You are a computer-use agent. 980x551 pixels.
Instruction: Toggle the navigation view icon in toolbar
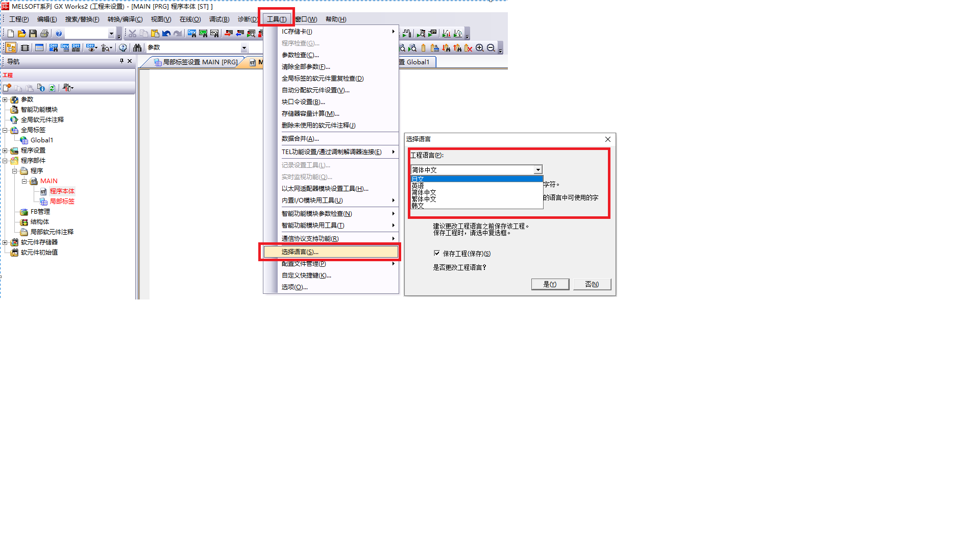tap(11, 48)
